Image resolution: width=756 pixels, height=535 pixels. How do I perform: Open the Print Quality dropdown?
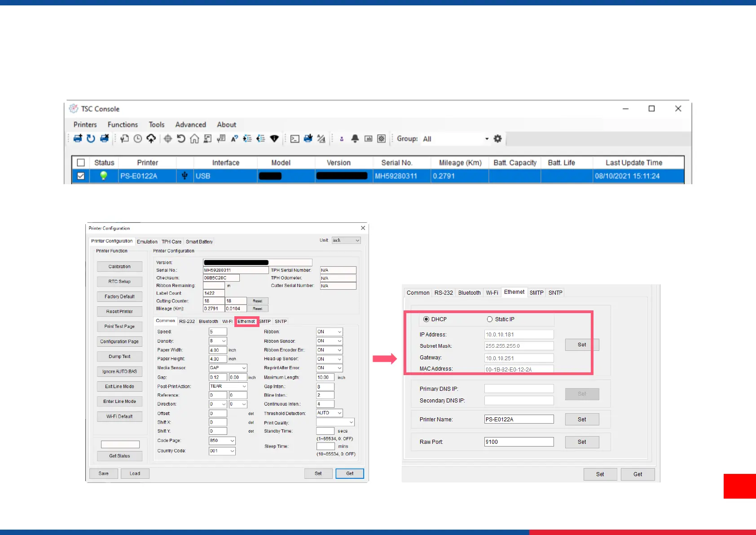pos(335,422)
